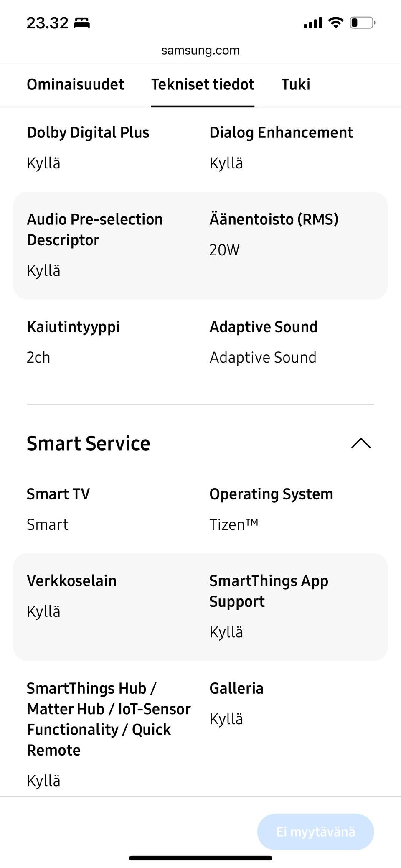Tap the Wi-Fi status icon
The height and width of the screenshot is (868, 401).
tap(335, 23)
